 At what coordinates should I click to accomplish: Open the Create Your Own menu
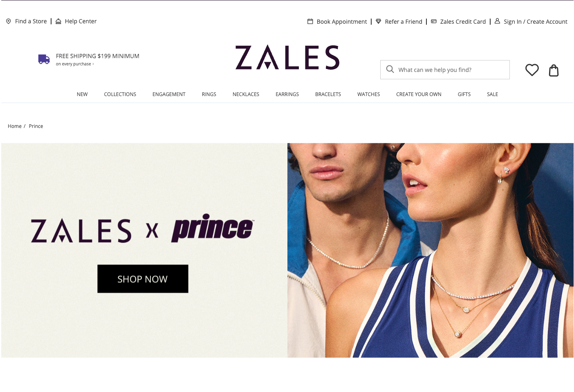pyautogui.click(x=419, y=94)
